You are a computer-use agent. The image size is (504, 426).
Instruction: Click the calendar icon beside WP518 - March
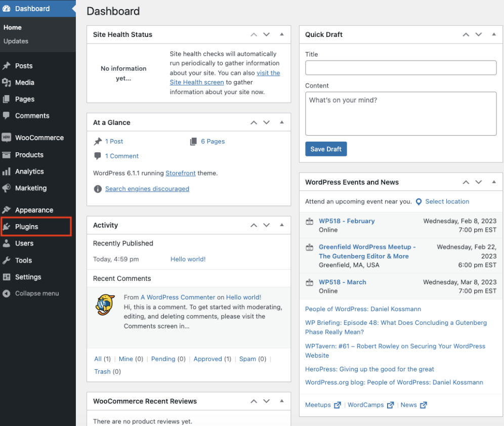click(x=310, y=282)
